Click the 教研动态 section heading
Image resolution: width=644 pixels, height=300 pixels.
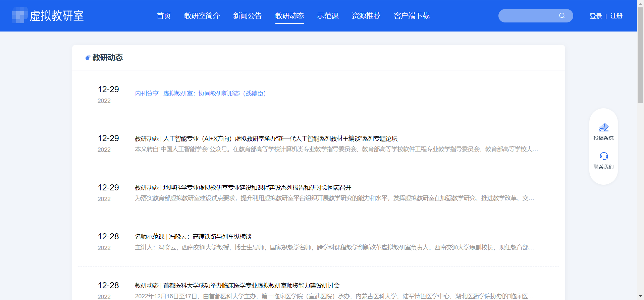(x=108, y=58)
